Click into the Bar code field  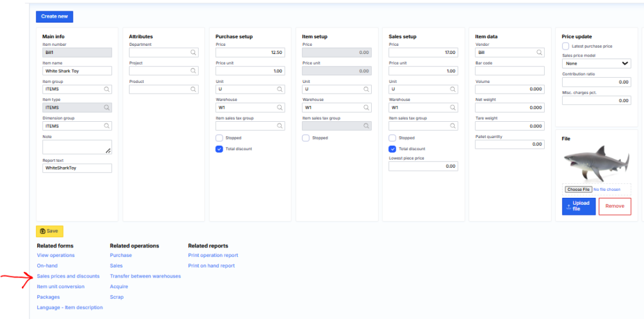coord(509,71)
